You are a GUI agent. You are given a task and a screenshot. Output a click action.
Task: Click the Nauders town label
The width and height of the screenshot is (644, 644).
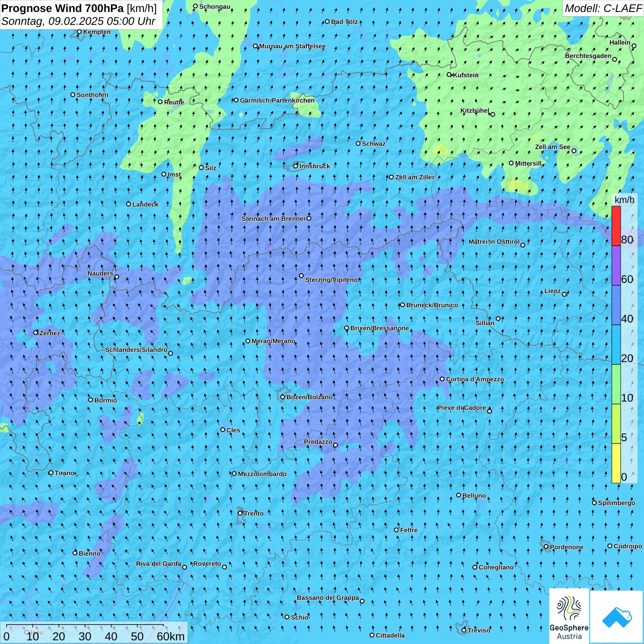[x=100, y=274]
